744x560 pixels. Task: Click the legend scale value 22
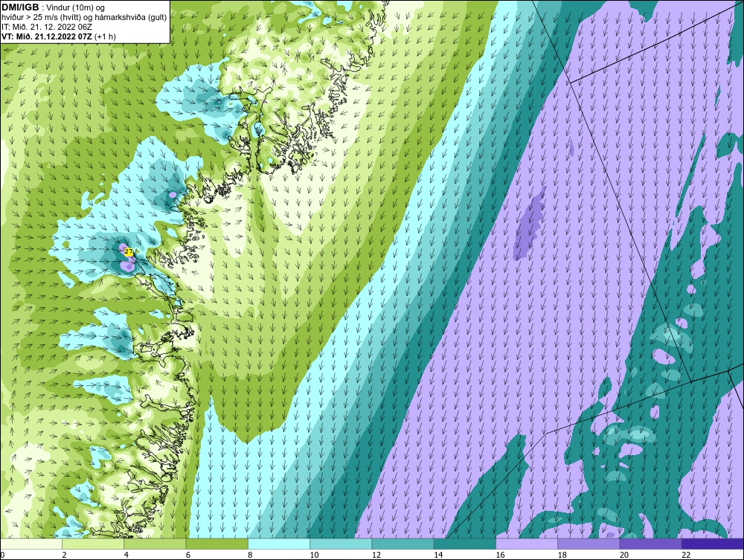coord(686,556)
